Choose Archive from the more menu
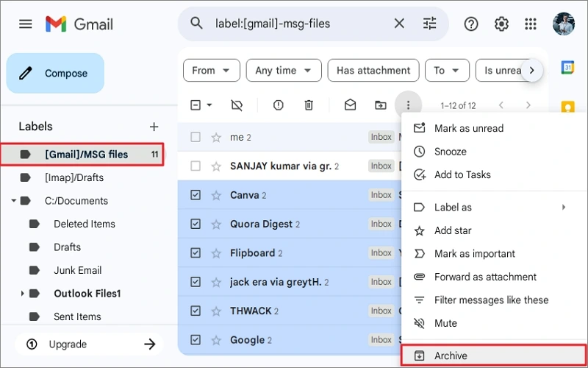The height and width of the screenshot is (368, 588). [x=451, y=355]
